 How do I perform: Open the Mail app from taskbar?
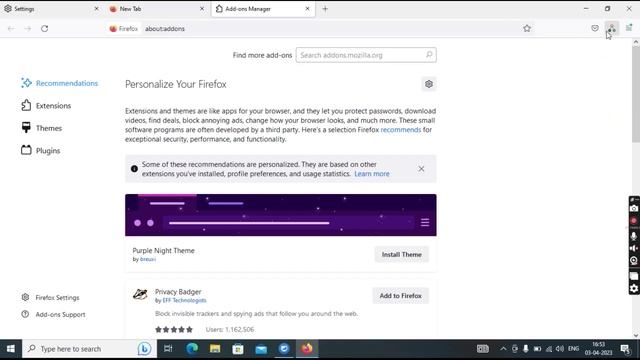coord(261,349)
